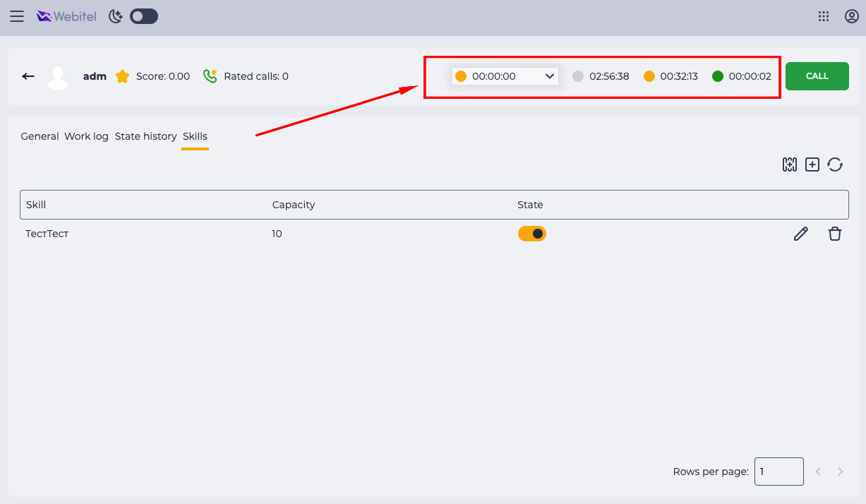
Task: Click the CALL button
Action: click(x=817, y=76)
